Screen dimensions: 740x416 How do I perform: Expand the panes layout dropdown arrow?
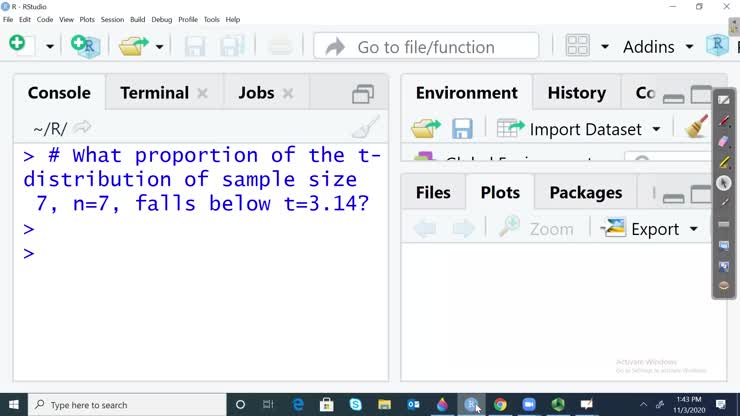(605, 47)
